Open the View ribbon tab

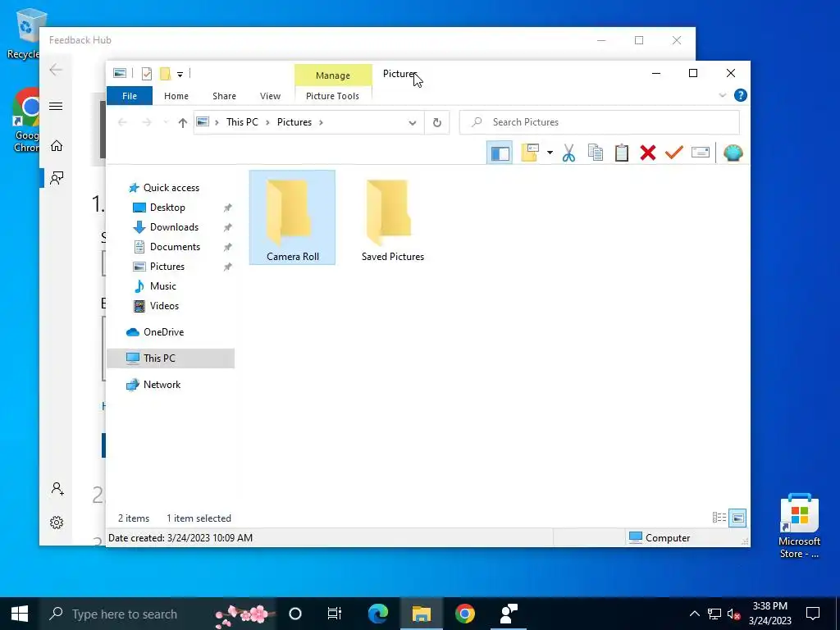[270, 96]
